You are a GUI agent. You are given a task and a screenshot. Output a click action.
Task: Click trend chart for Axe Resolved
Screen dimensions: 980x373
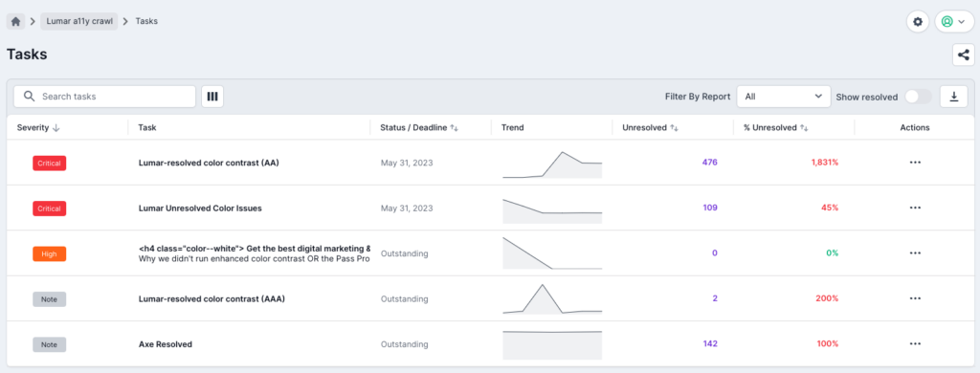click(x=552, y=345)
